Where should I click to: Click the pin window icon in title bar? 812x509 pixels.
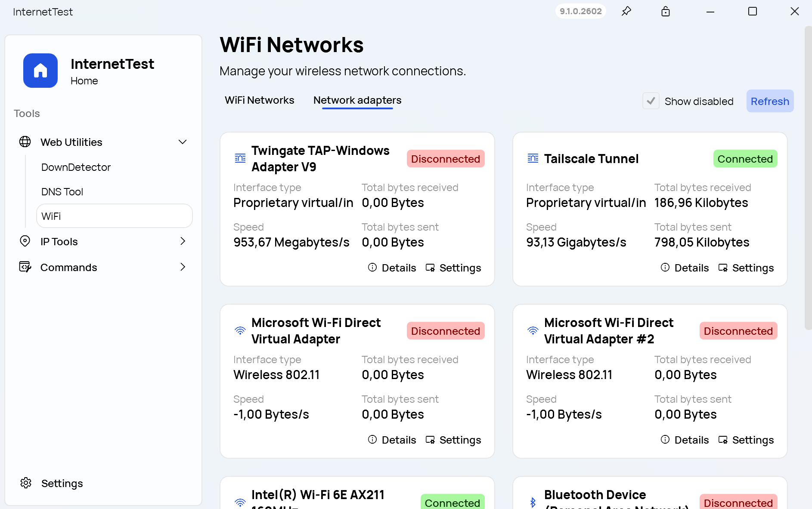tap(626, 12)
